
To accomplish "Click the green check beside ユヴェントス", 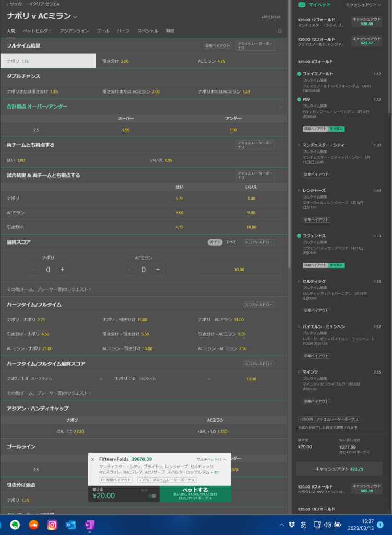I will click(x=299, y=236).
